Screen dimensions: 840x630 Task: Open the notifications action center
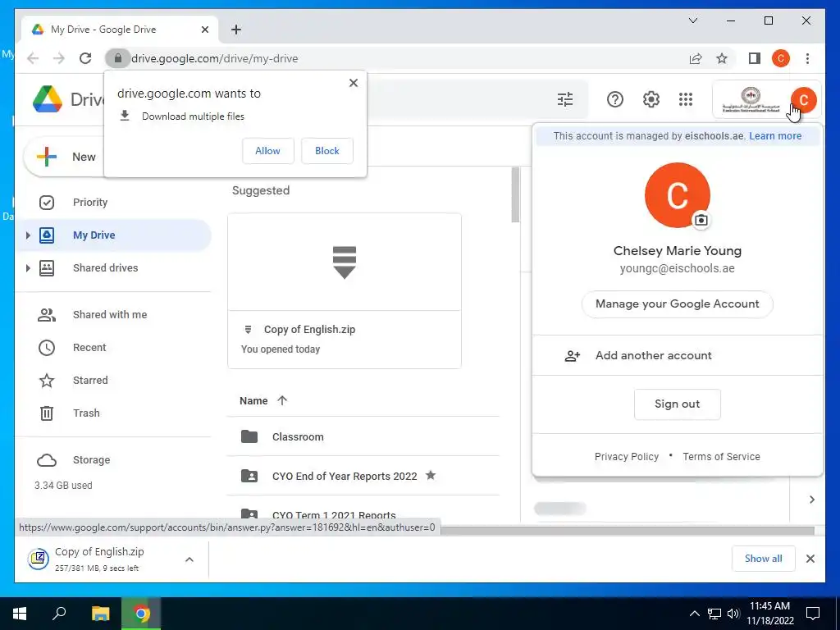point(813,614)
